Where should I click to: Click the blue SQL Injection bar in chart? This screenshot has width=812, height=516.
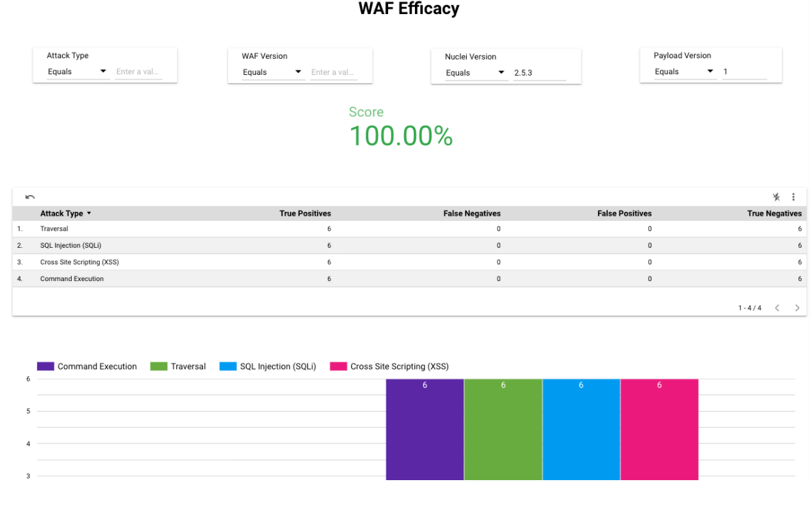[x=581, y=429]
